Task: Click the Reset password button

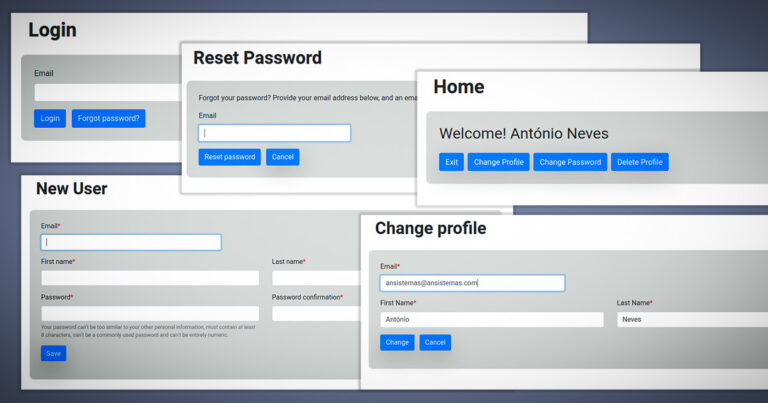Action: click(230, 157)
